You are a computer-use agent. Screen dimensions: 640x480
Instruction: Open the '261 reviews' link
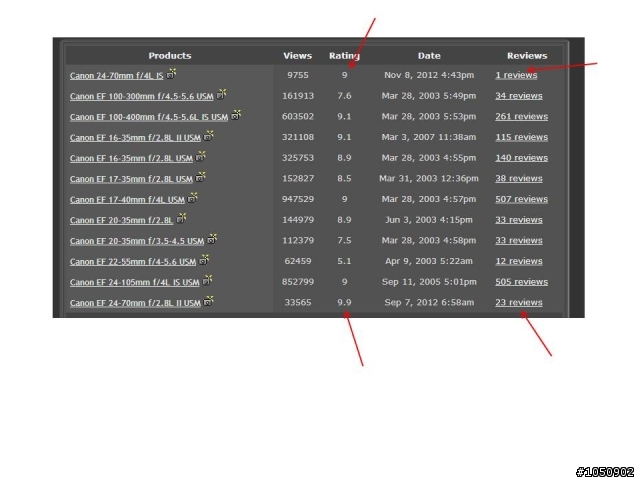coord(522,117)
